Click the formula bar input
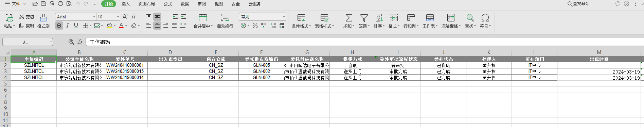This screenshot has width=644, height=127. 365,42
